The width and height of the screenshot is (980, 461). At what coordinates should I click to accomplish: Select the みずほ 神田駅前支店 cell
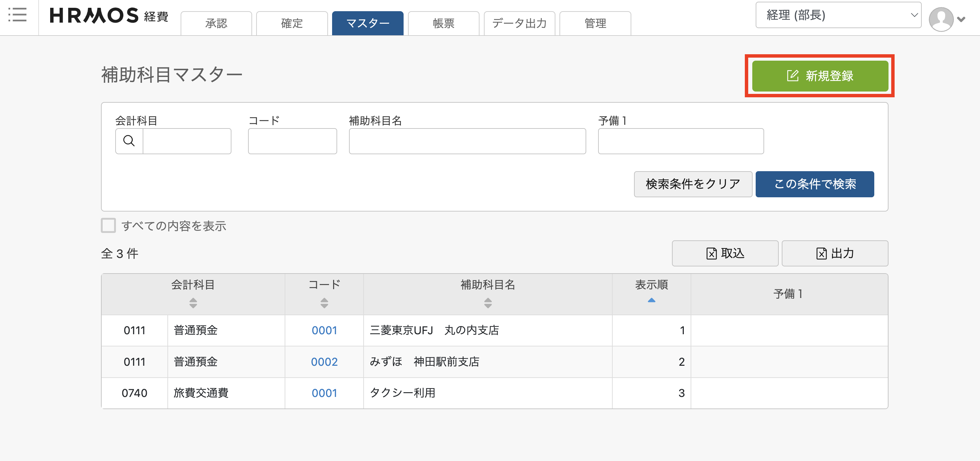(488, 361)
